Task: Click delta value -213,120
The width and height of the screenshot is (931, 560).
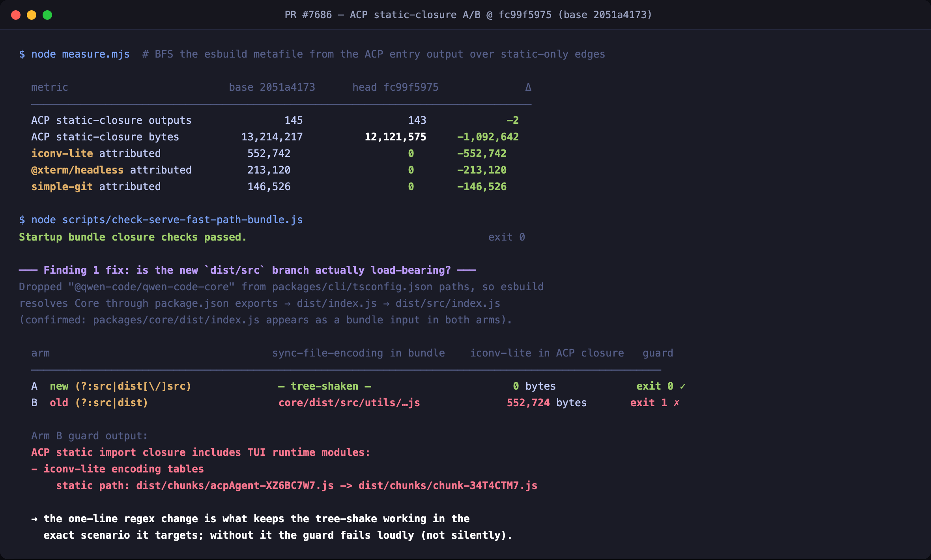Action: 482,170
